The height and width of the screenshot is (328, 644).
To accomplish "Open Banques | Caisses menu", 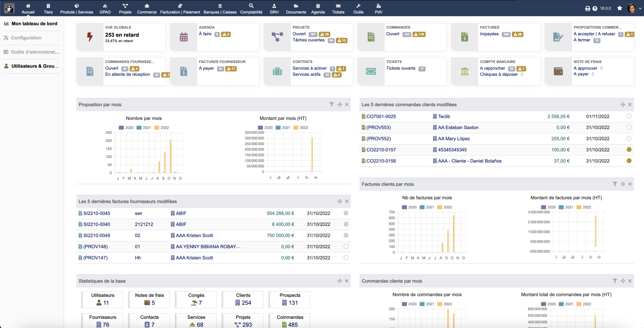I will [x=220, y=9].
